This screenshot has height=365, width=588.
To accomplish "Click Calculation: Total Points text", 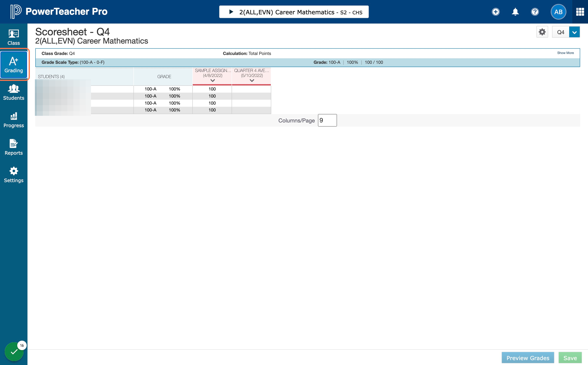I will 247,53.
